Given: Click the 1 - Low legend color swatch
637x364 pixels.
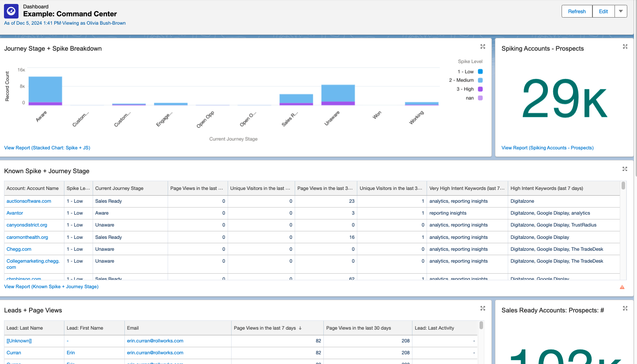Looking at the screenshot, I should click(480, 71).
